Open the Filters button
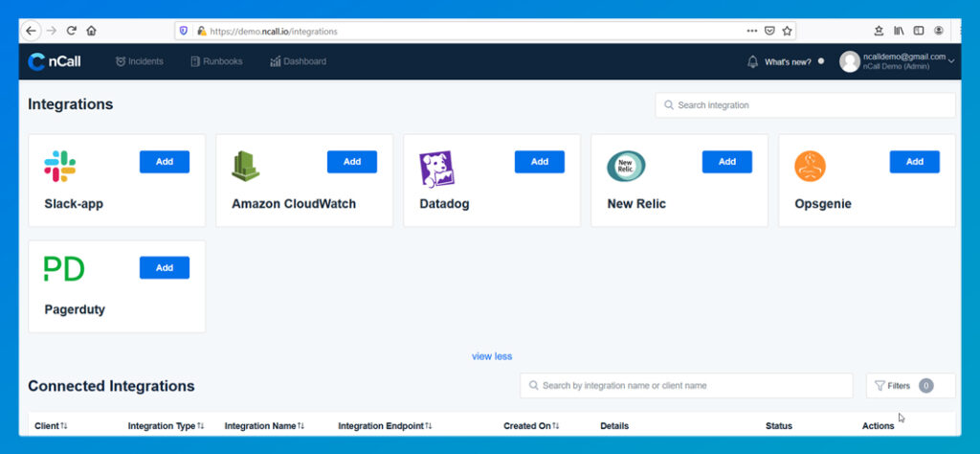The image size is (980, 454). tap(911, 385)
